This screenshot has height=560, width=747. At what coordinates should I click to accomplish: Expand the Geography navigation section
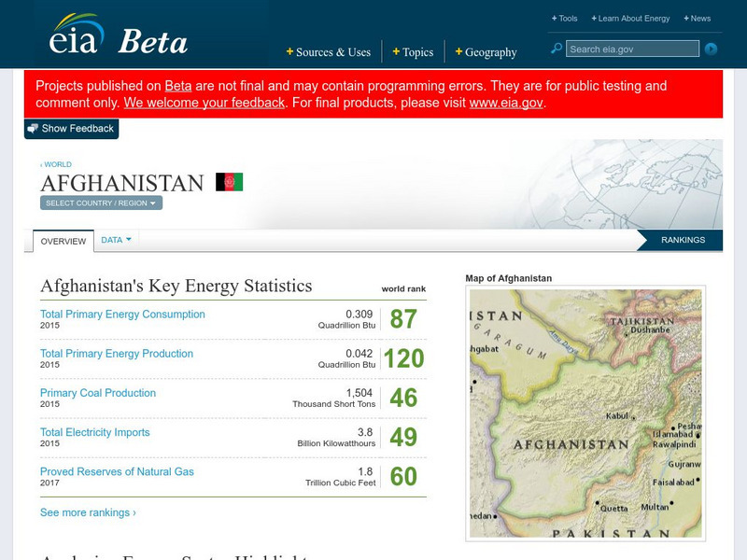(486, 52)
